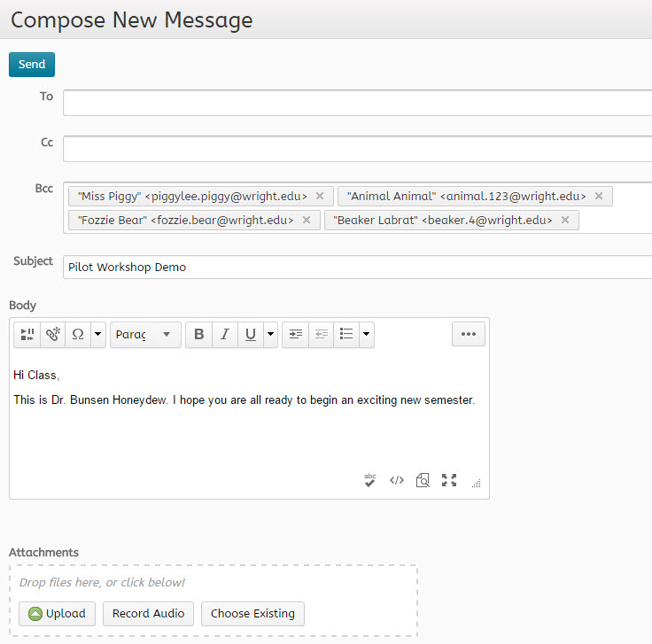Screen dimensions: 652x644
Task: Click the unordered list toolbar button
Action: [346, 334]
